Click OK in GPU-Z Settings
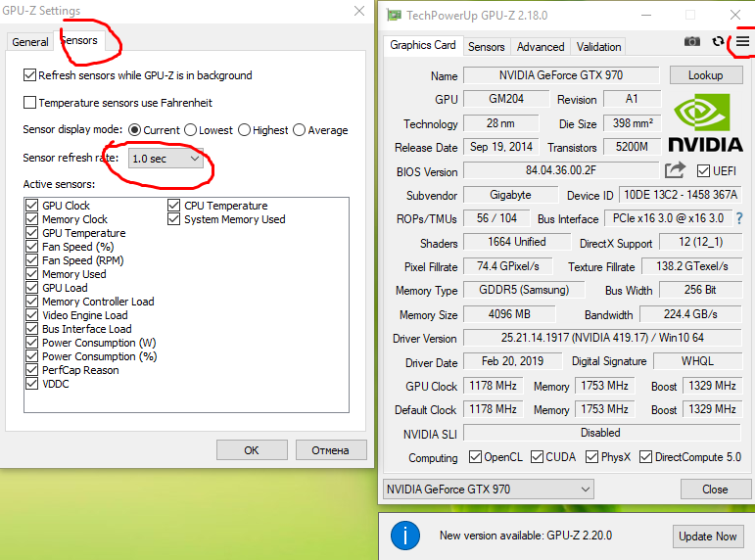Image resolution: width=755 pixels, height=560 pixels. tap(252, 450)
